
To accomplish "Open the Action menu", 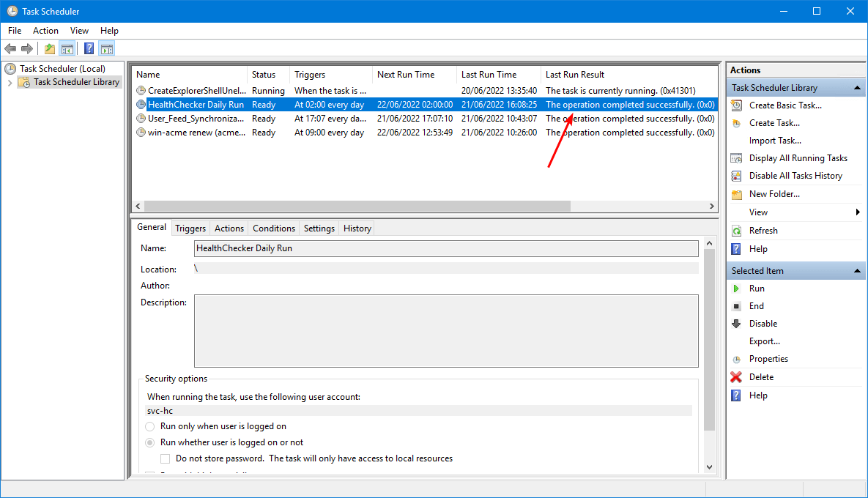I will tap(45, 31).
